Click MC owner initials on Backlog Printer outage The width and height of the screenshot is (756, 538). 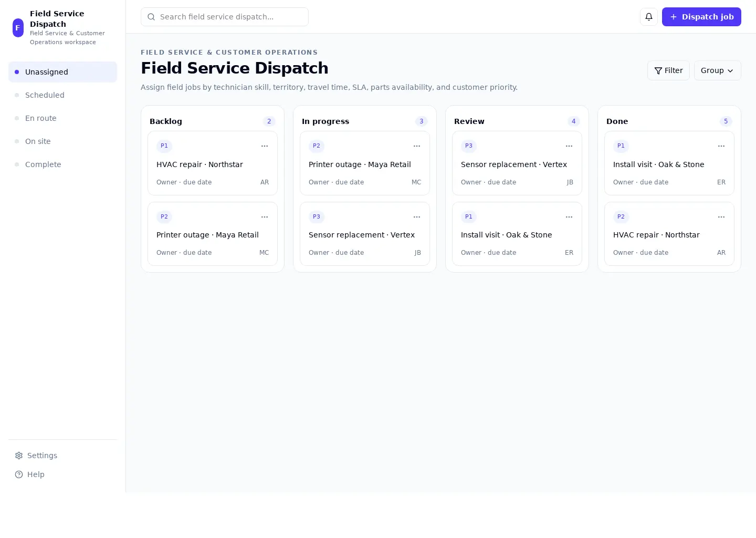click(264, 253)
